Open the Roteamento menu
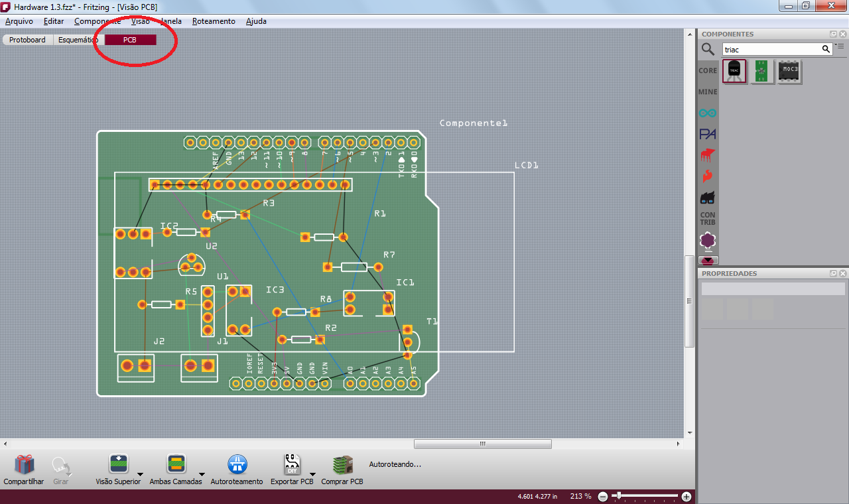 coord(214,21)
